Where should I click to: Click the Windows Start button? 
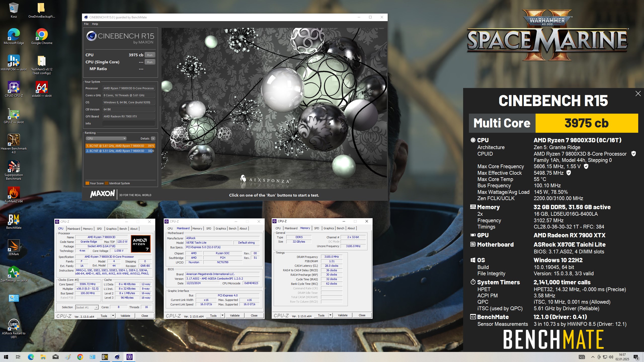6,357
